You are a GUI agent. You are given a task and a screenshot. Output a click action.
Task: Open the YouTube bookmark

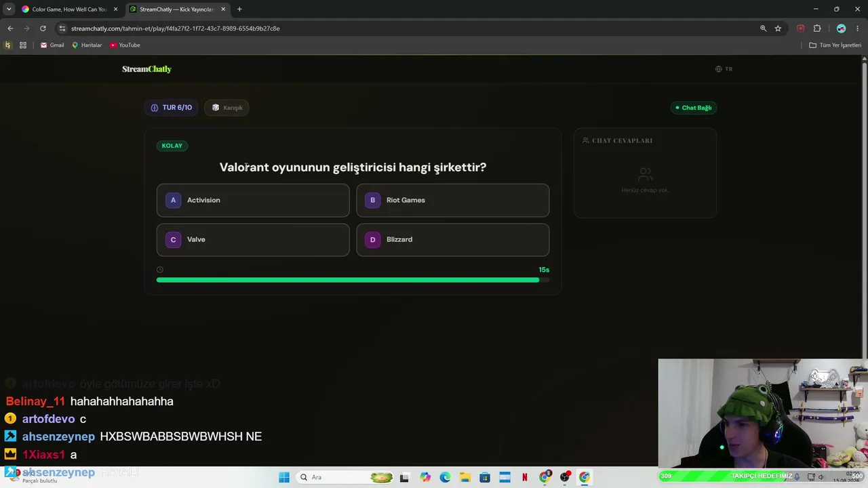click(x=125, y=45)
